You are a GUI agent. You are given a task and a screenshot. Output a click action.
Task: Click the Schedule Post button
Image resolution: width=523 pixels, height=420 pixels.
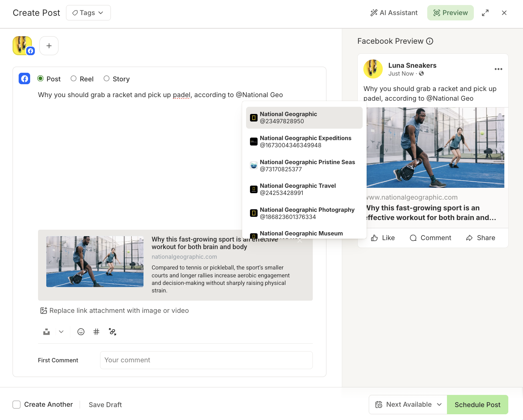(x=477, y=404)
